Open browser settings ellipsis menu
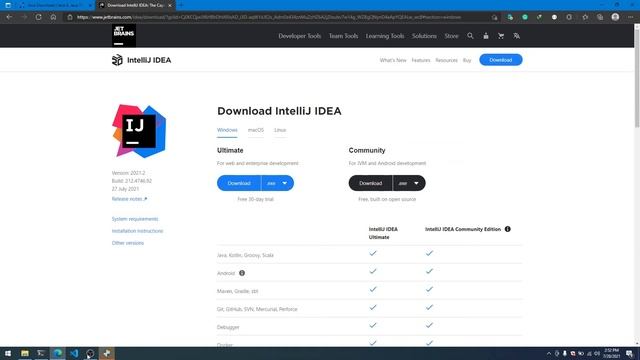 pos(631,17)
